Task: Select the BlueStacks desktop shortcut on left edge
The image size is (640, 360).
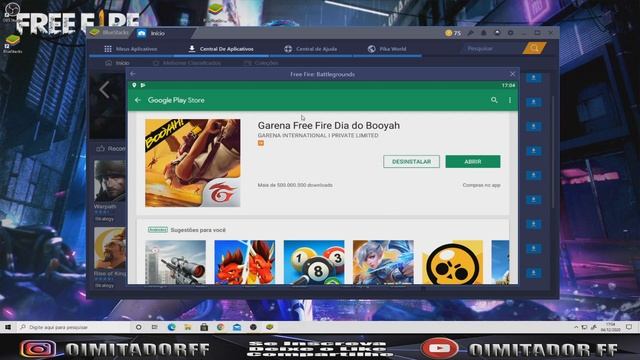Action: [x=12, y=44]
